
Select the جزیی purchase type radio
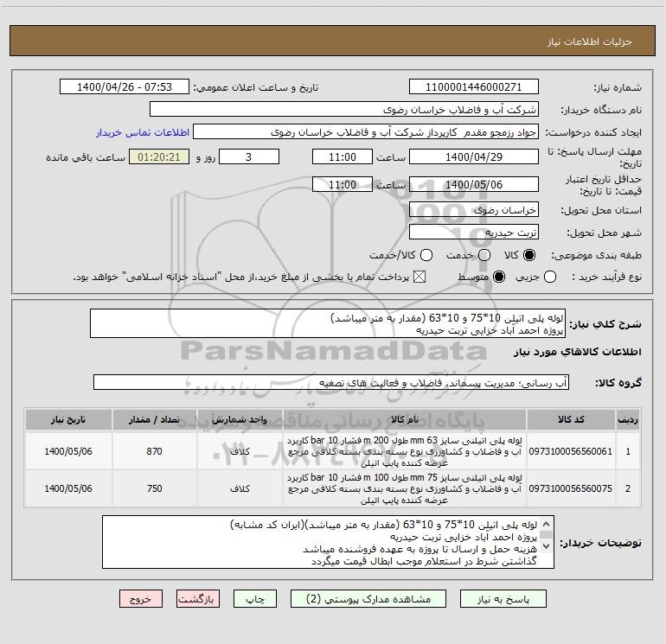point(549,277)
